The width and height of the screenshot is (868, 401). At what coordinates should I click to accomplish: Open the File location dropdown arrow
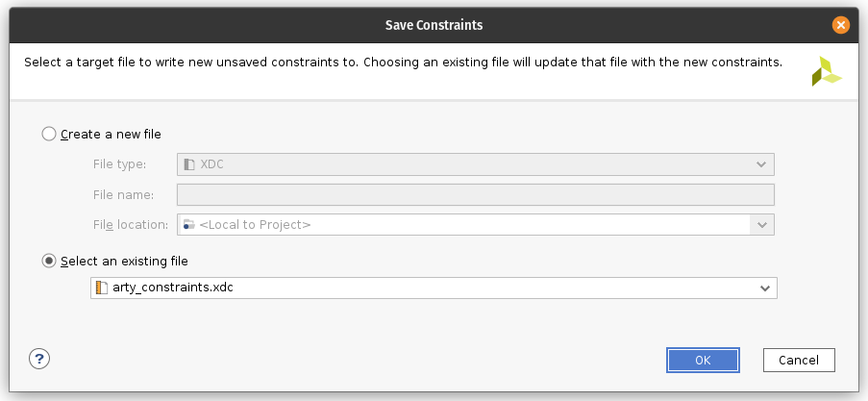[x=761, y=224]
